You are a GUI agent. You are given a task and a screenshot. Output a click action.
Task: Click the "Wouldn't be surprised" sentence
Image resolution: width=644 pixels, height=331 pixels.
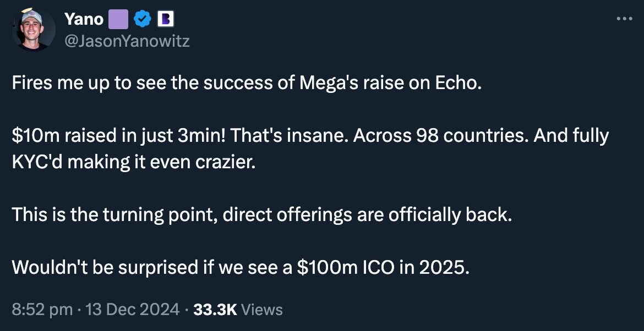tap(241, 267)
